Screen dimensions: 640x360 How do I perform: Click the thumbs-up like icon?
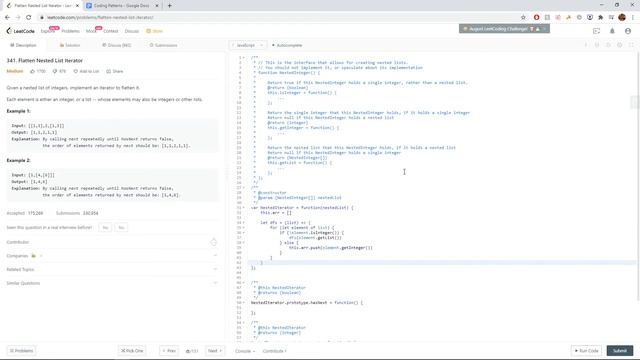33,71
